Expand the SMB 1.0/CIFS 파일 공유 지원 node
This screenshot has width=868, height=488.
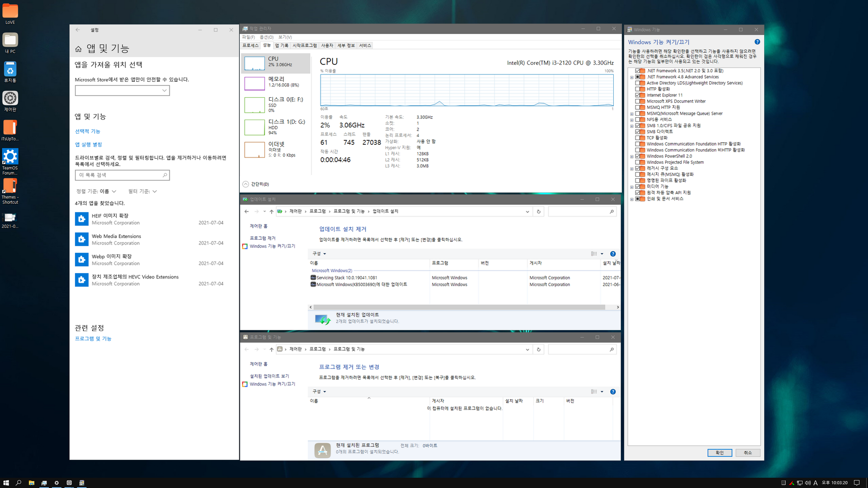coord(632,126)
